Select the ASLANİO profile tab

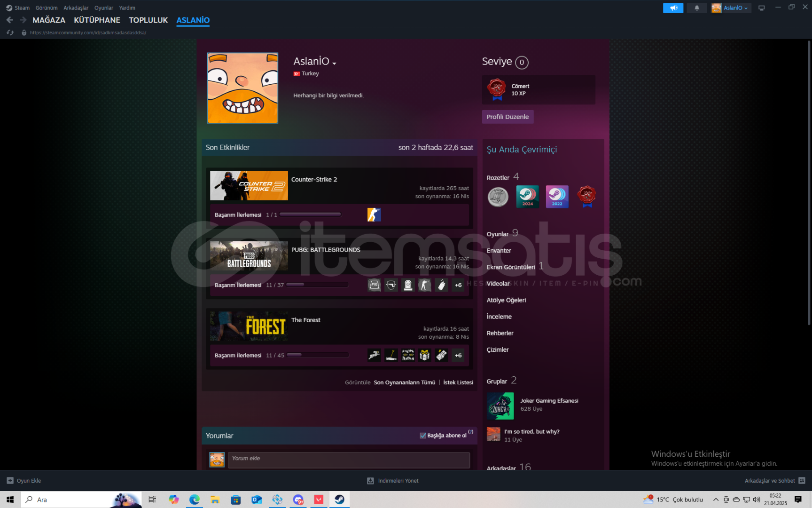click(x=193, y=20)
